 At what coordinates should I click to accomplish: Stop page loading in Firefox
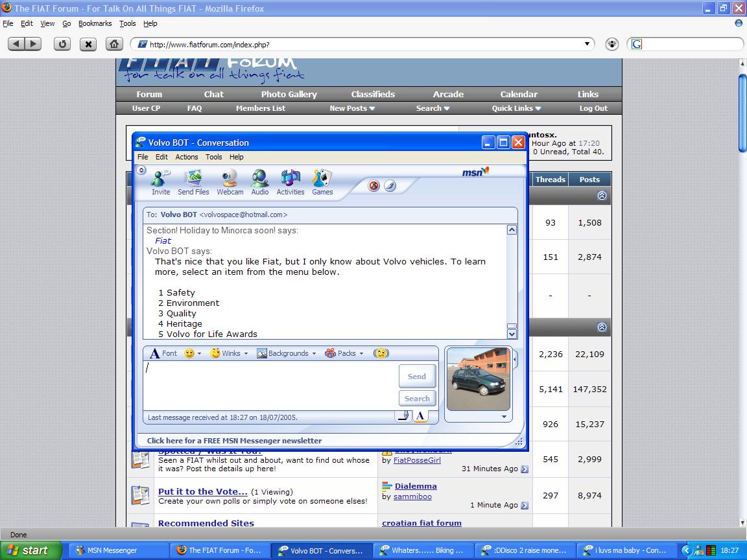88,44
